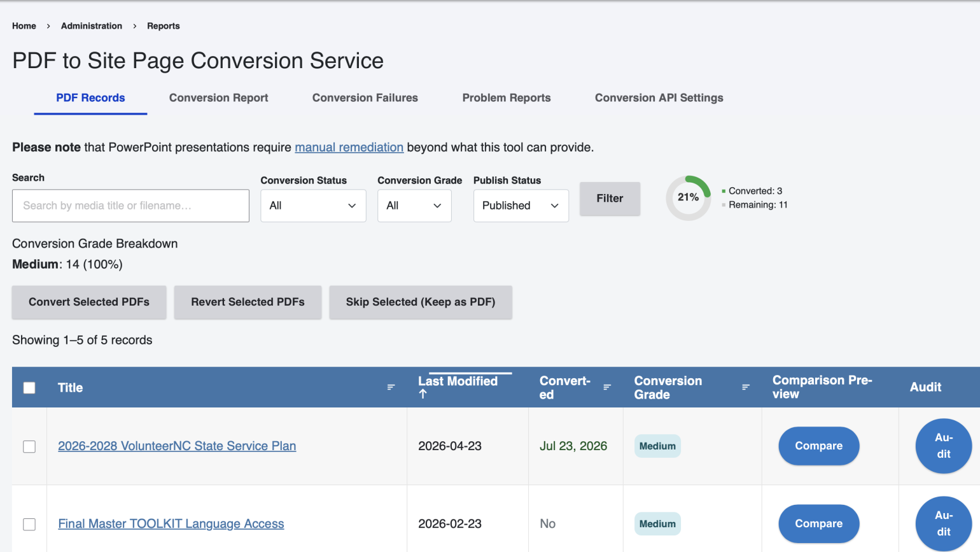Click the Last Modified sort arrow
This screenshot has width=980, height=552.
423,394
